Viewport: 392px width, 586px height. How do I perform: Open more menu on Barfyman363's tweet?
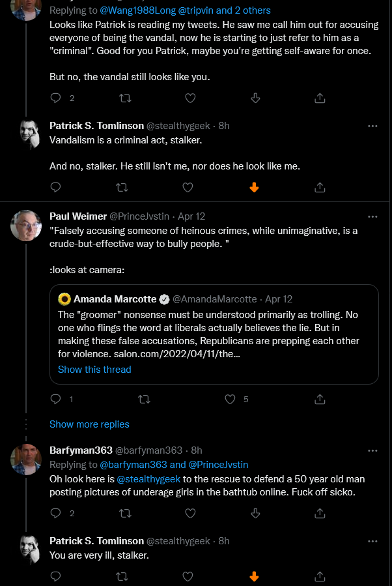point(372,450)
